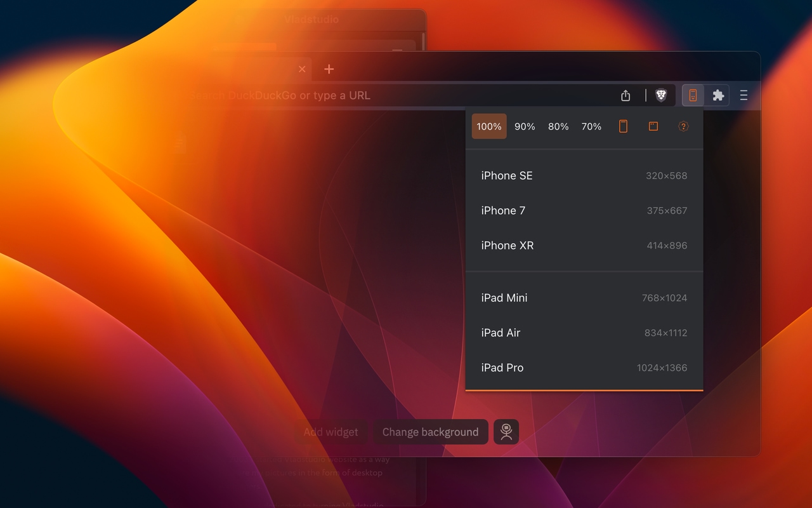The image size is (812, 508).
Task: Select iPad Mini 768×1024 preset
Action: point(584,298)
